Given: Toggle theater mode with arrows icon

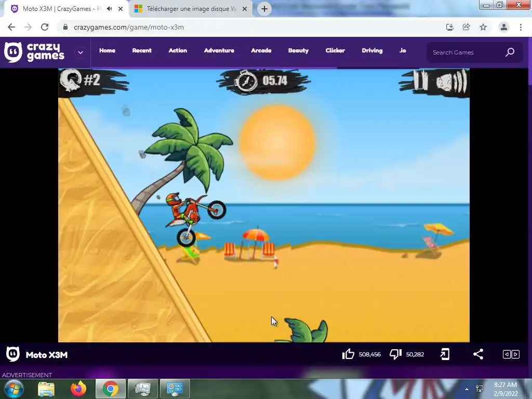Looking at the screenshot, I should [511, 354].
